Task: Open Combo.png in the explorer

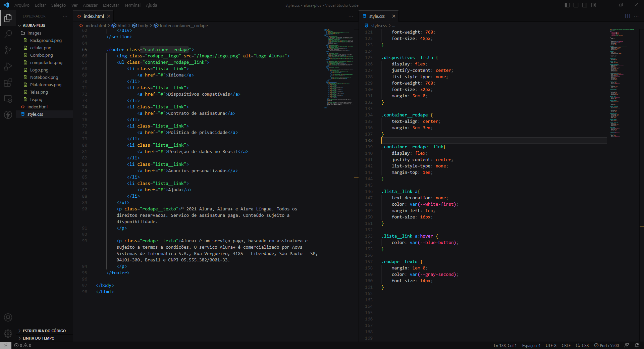Action: [x=45, y=55]
